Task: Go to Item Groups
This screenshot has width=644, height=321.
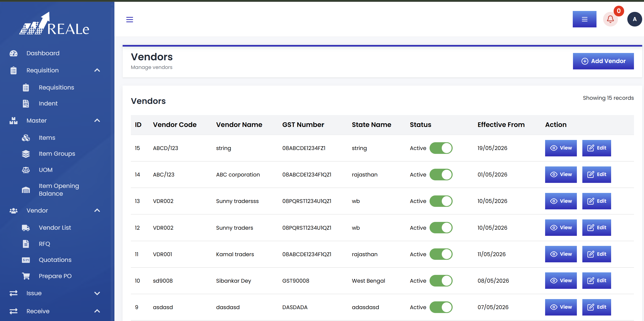Action: point(57,154)
